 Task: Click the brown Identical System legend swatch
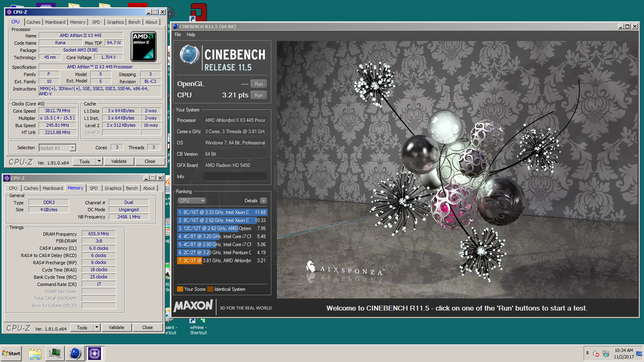210,289
